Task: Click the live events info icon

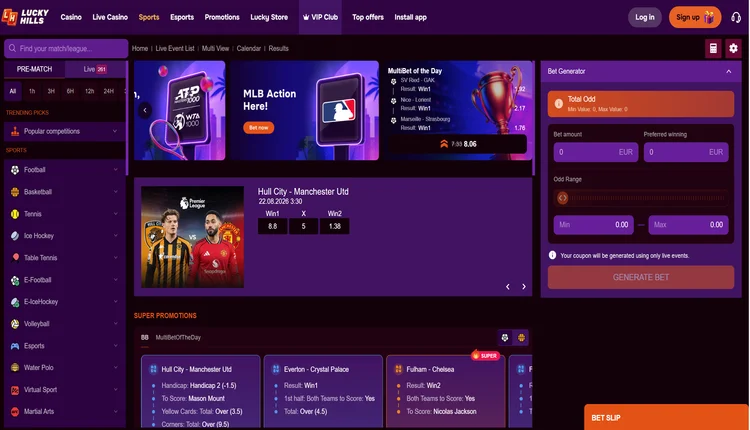Action: tap(552, 255)
